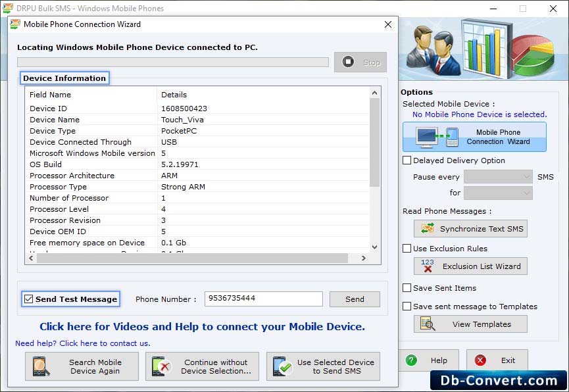Click the red X Exit icon
The height and width of the screenshot is (392, 569).
pos(480,360)
